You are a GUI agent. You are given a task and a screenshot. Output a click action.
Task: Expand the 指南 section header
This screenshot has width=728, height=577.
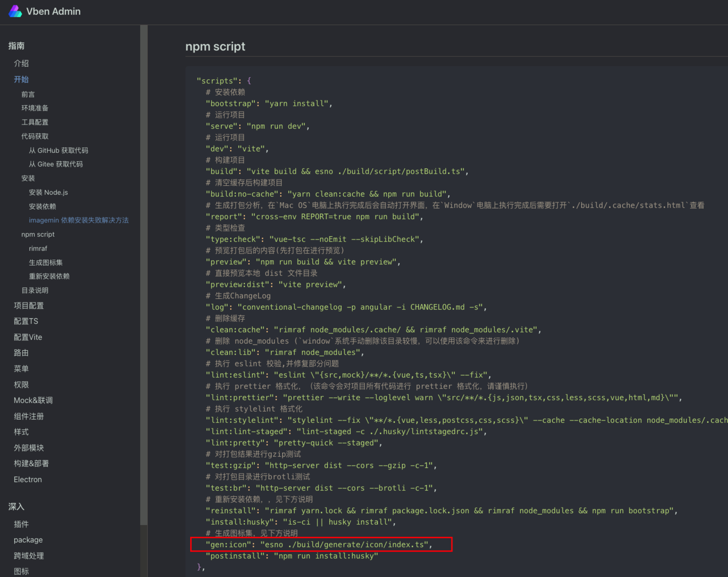pyautogui.click(x=17, y=45)
